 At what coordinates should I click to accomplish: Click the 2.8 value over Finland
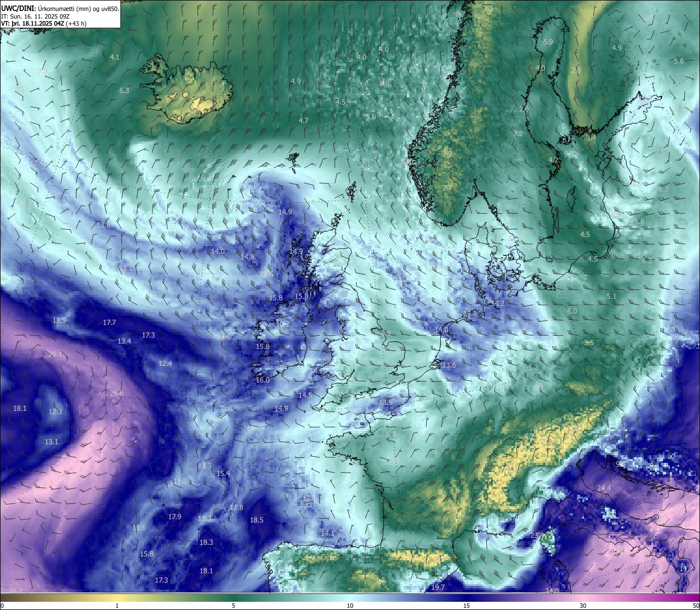click(x=576, y=71)
